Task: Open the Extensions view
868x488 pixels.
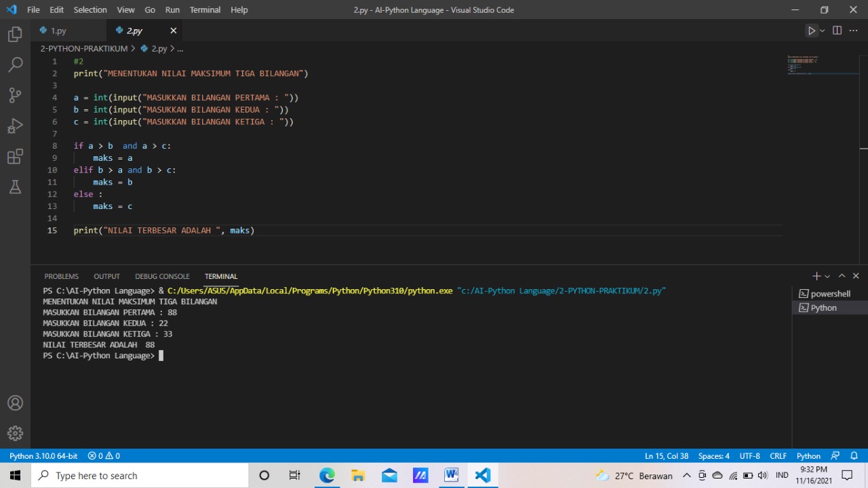Action: 15,156
